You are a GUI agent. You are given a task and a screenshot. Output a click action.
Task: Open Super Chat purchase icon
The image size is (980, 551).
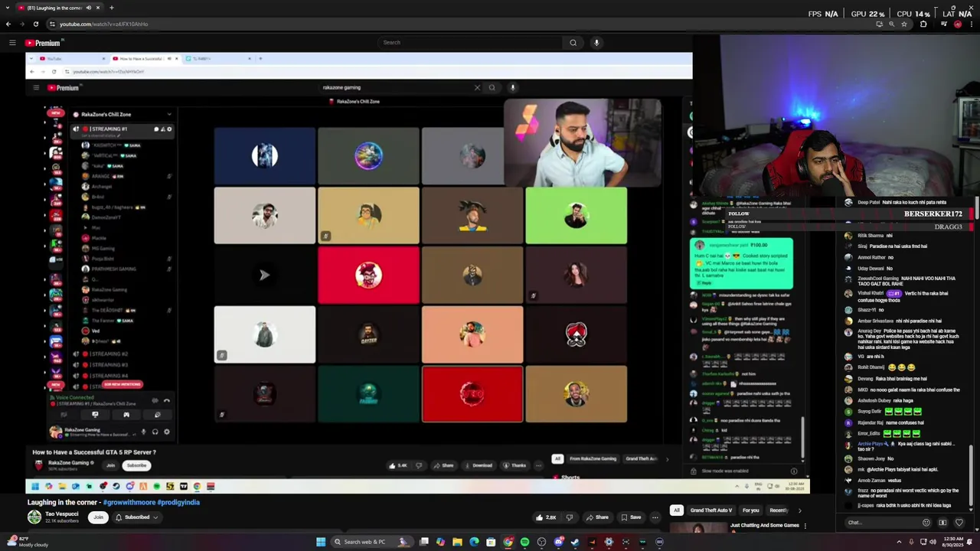pos(942,523)
